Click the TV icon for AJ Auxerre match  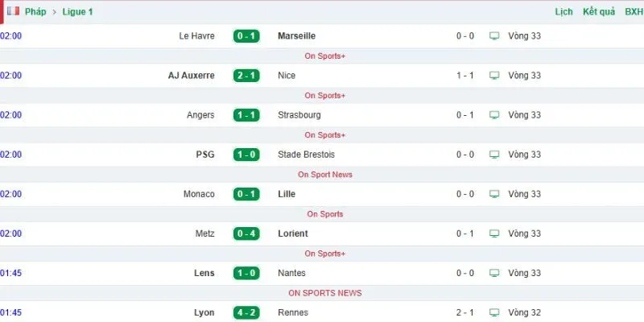[x=494, y=76]
